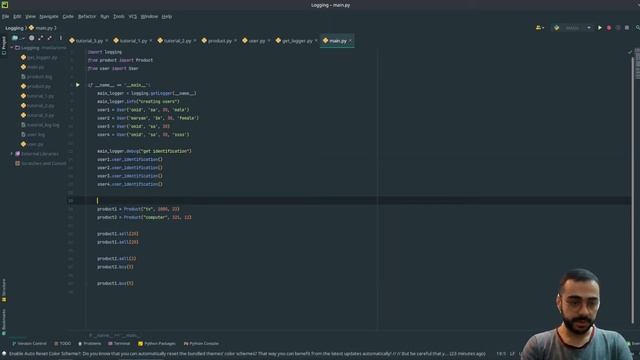Open Scratches and Consoles in project tree
640x360 pixels.
(x=40, y=163)
